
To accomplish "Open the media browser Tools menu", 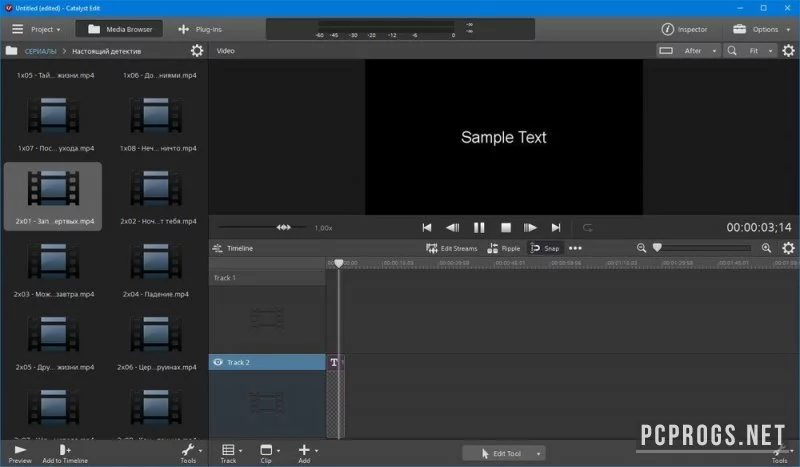I will [190, 454].
